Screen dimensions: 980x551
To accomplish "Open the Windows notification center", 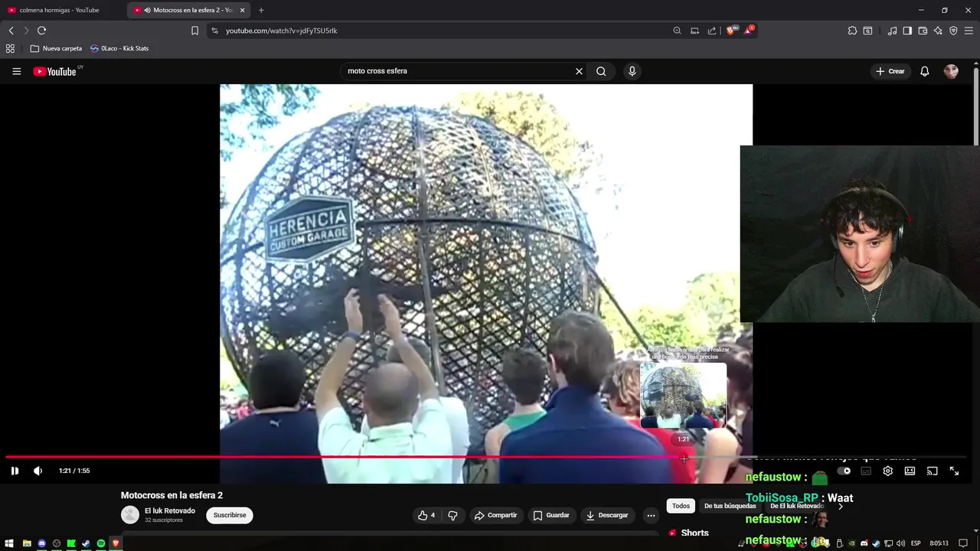I will pos(963,543).
